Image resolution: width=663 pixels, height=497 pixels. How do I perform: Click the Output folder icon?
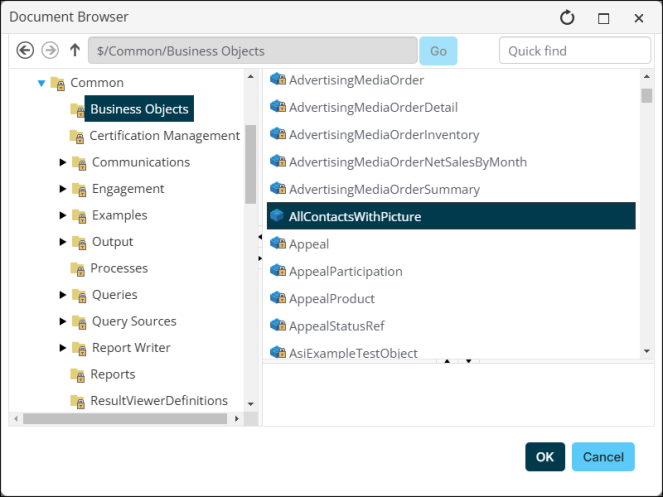(x=79, y=243)
